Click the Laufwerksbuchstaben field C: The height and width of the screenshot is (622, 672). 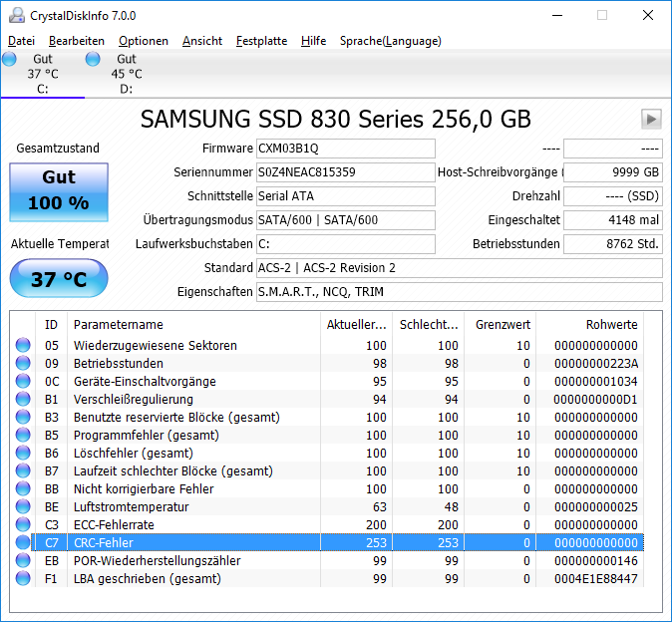[345, 244]
